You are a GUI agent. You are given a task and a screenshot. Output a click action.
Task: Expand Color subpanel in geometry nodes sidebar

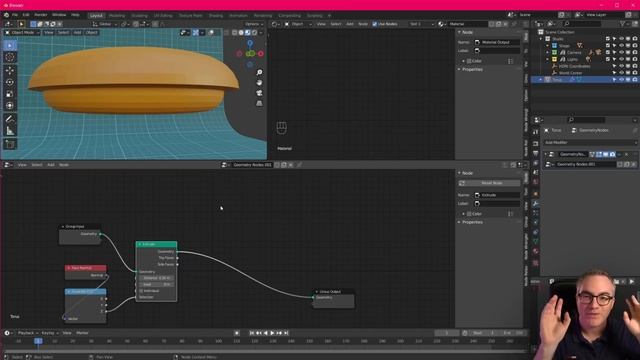[x=464, y=214]
